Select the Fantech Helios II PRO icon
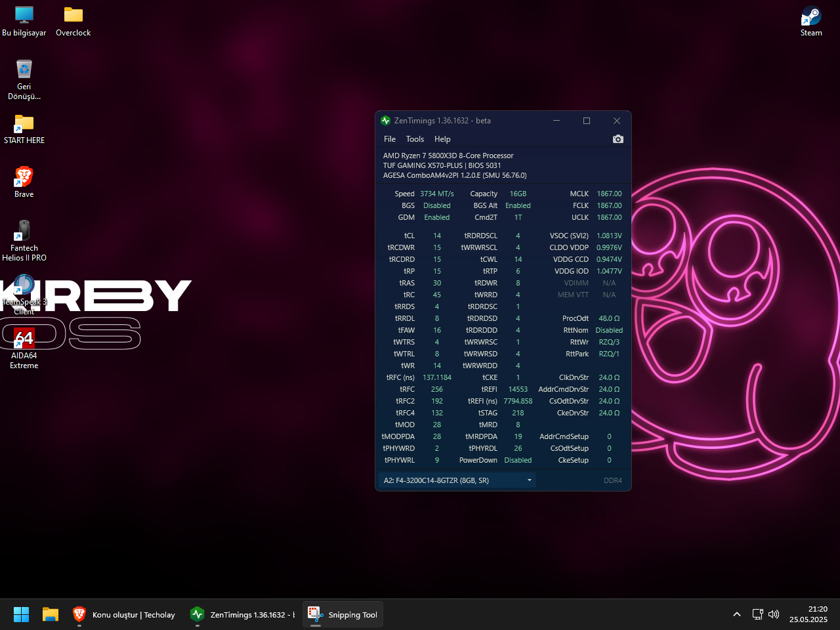The height and width of the screenshot is (630, 840). coord(24,241)
